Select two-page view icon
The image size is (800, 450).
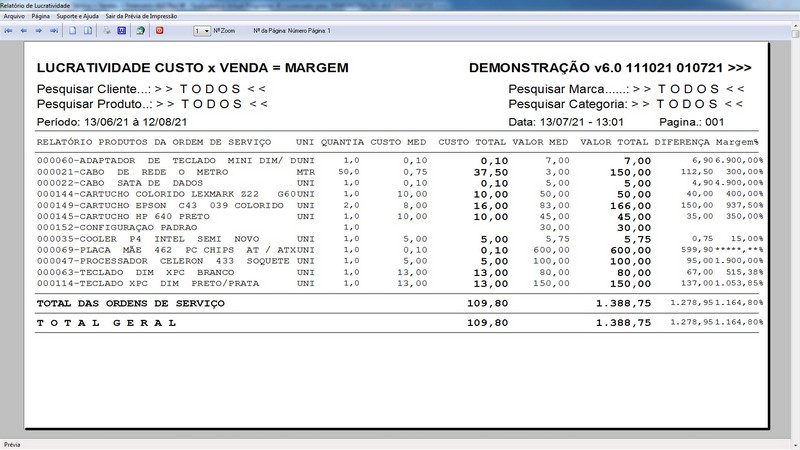coord(88,31)
